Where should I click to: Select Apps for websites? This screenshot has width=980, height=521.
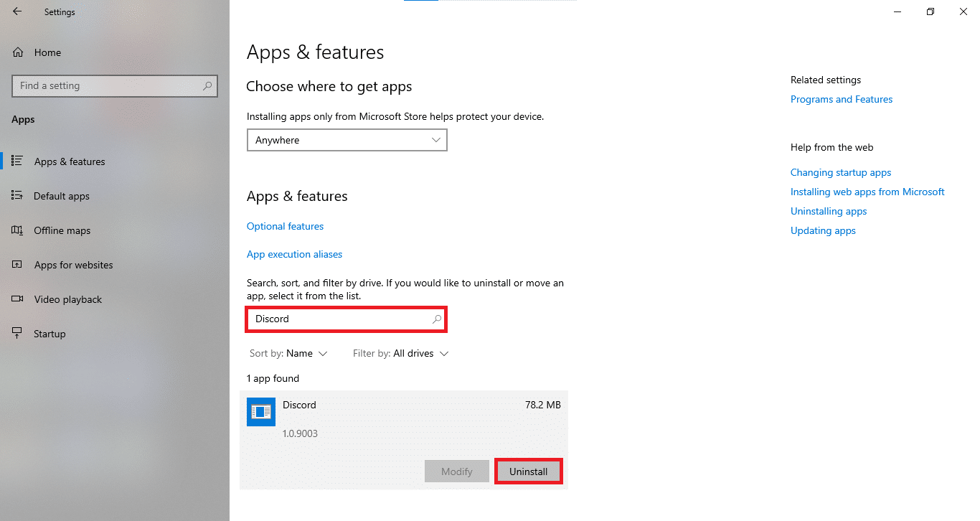coord(73,264)
